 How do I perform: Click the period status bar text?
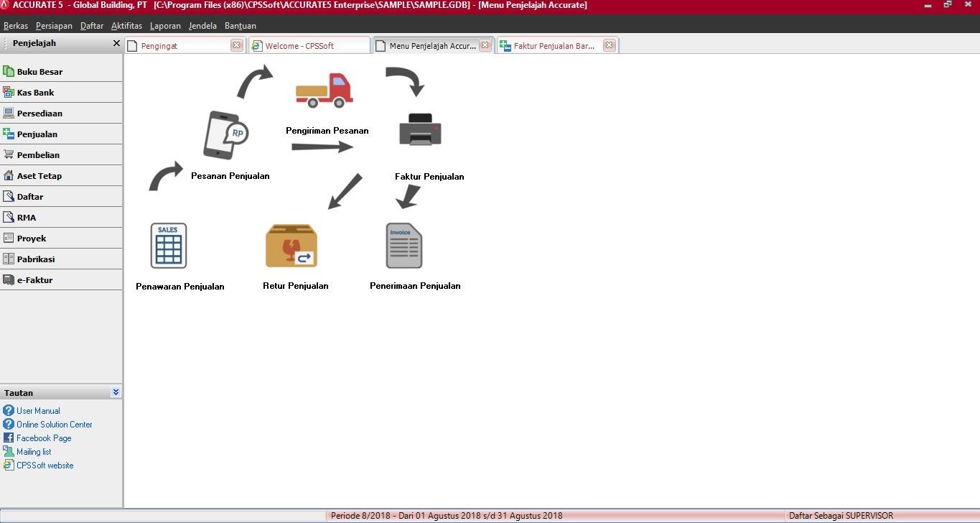(446, 516)
